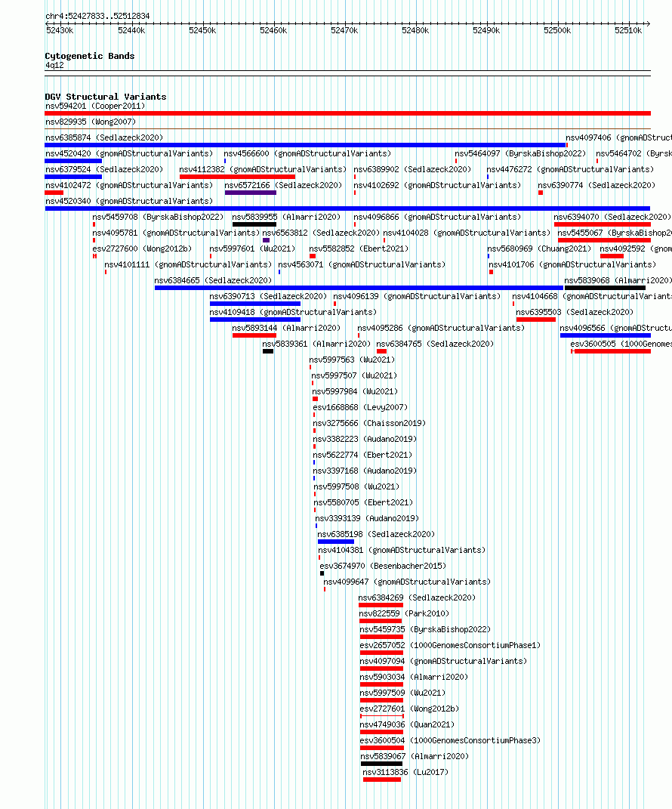Click 52440k mark on the ruler

[x=131, y=30]
